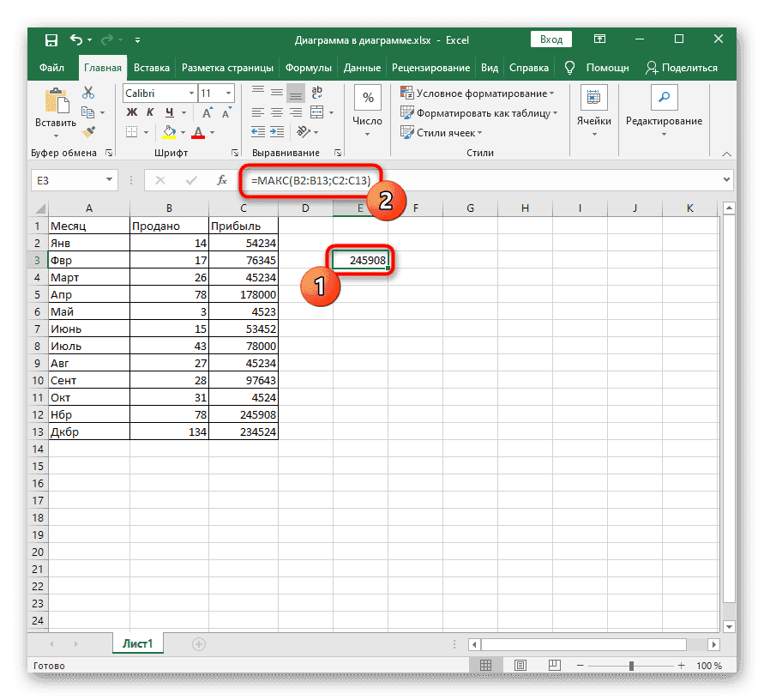Switch to the Вставка tab
The width and height of the screenshot is (764, 700).
(152, 68)
